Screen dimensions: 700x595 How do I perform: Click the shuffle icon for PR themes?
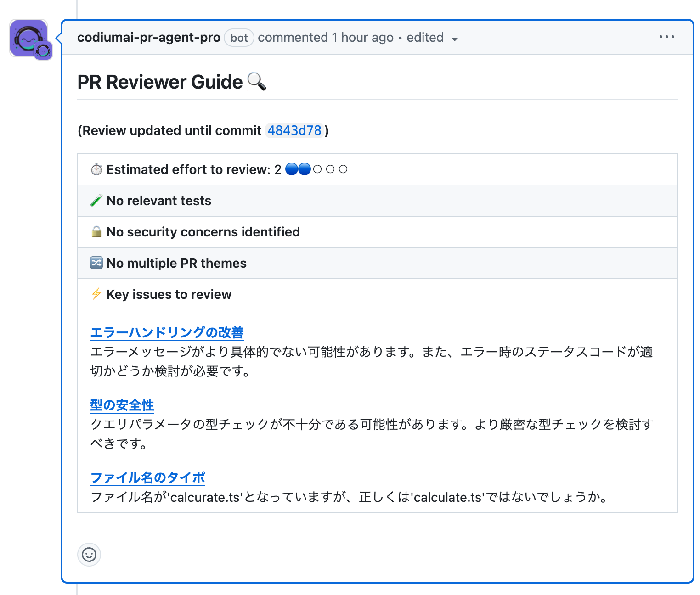pos(96,263)
